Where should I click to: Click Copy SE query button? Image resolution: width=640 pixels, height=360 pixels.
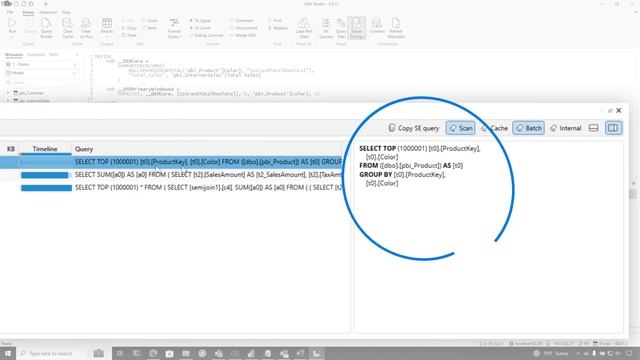(413, 128)
